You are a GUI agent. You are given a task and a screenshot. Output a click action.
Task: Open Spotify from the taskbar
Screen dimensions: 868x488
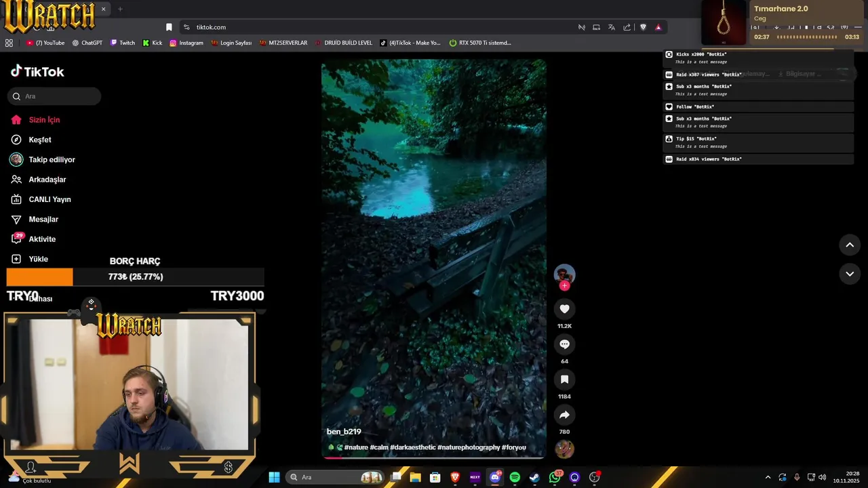[x=515, y=477]
